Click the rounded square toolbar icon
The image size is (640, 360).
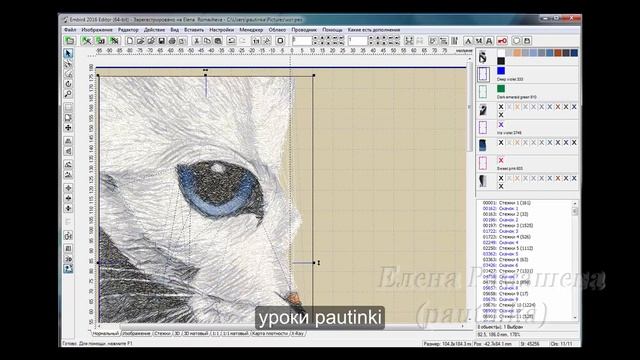[280, 41]
